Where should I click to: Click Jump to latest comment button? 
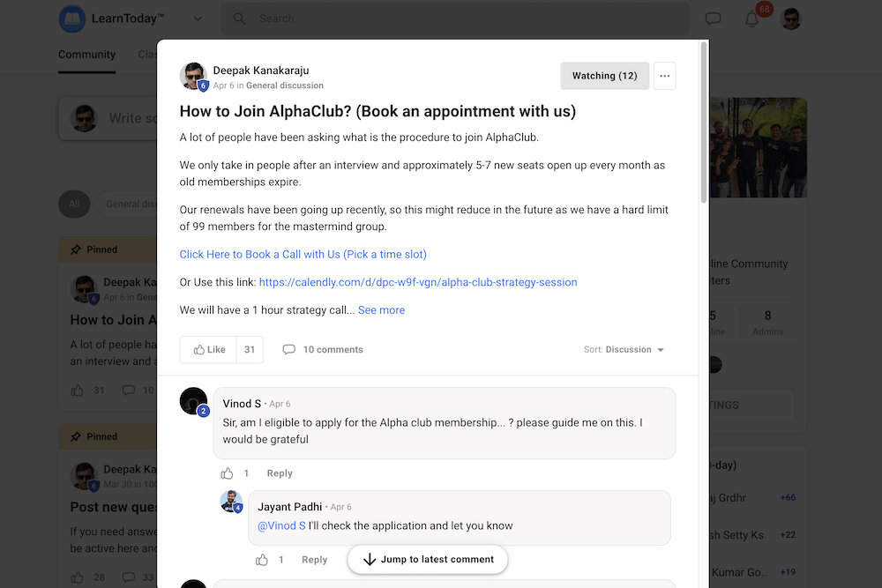428,559
